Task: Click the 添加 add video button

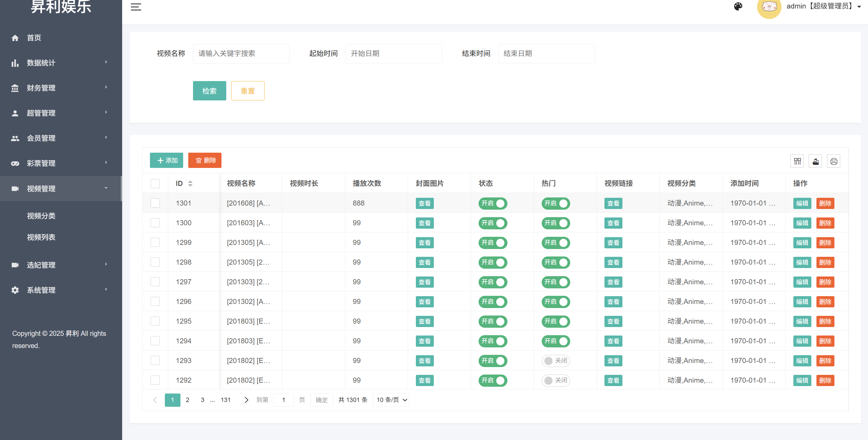Action: [166, 160]
